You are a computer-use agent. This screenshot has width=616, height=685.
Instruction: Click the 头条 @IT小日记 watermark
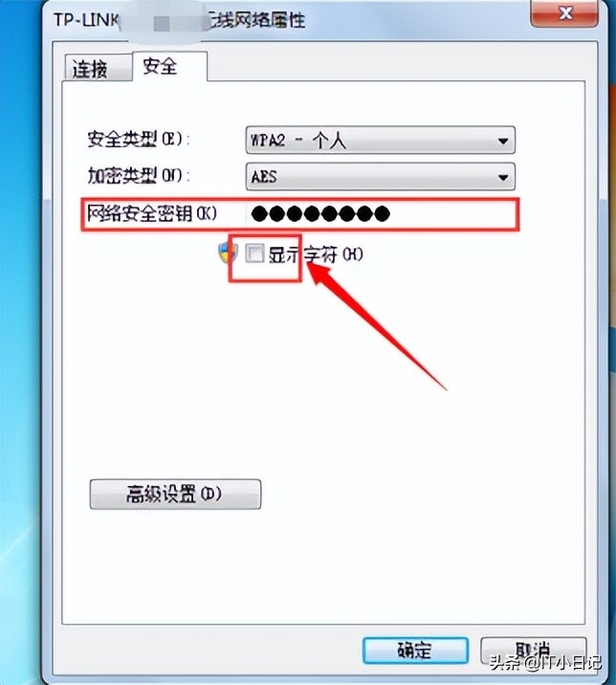(545, 663)
